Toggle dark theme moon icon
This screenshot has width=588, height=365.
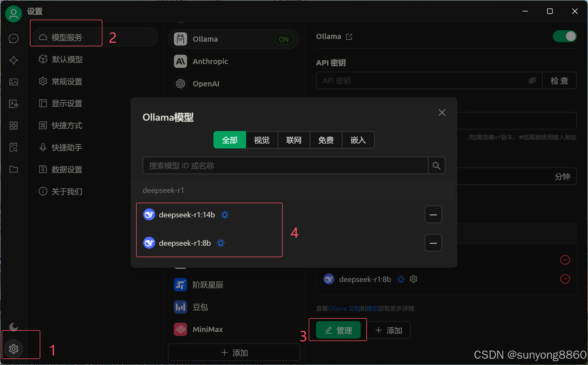[14, 327]
